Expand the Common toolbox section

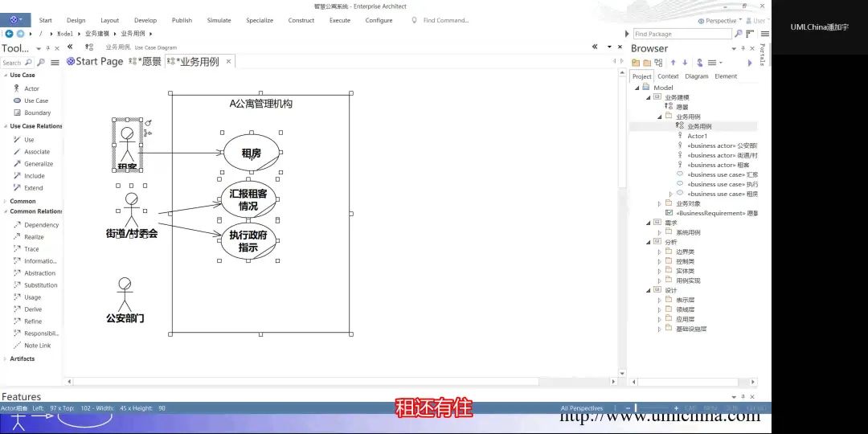6,202
